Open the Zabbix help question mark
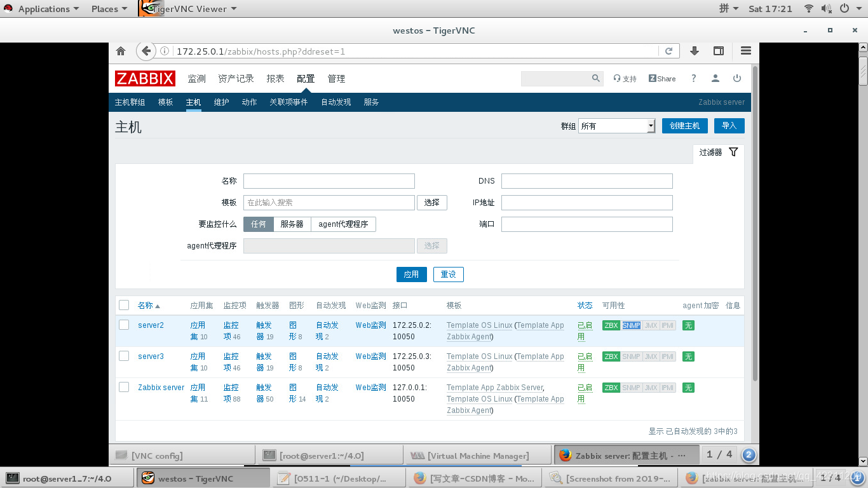Image resolution: width=868 pixels, height=488 pixels. pyautogui.click(x=693, y=78)
